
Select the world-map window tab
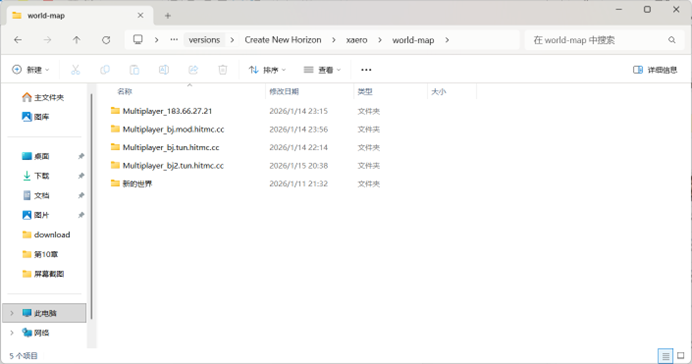79,15
